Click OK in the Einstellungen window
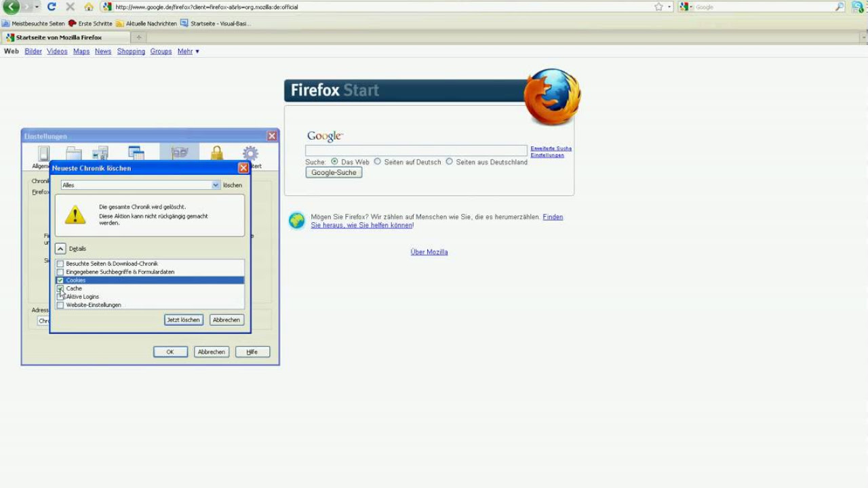This screenshot has width=868, height=488. (170, 352)
